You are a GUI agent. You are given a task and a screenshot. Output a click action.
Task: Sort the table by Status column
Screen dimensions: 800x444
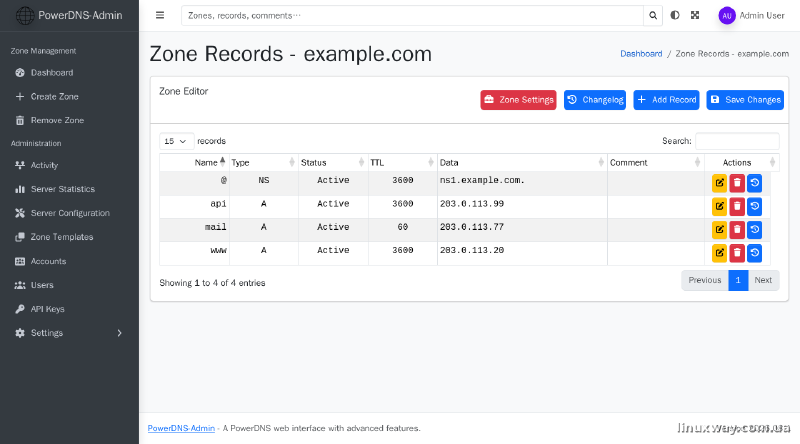[333, 163]
